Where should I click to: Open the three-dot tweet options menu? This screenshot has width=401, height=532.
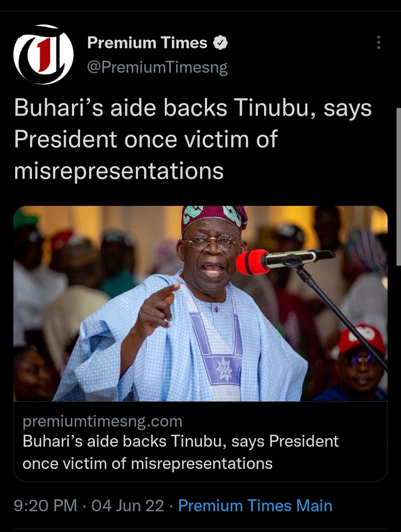click(379, 42)
